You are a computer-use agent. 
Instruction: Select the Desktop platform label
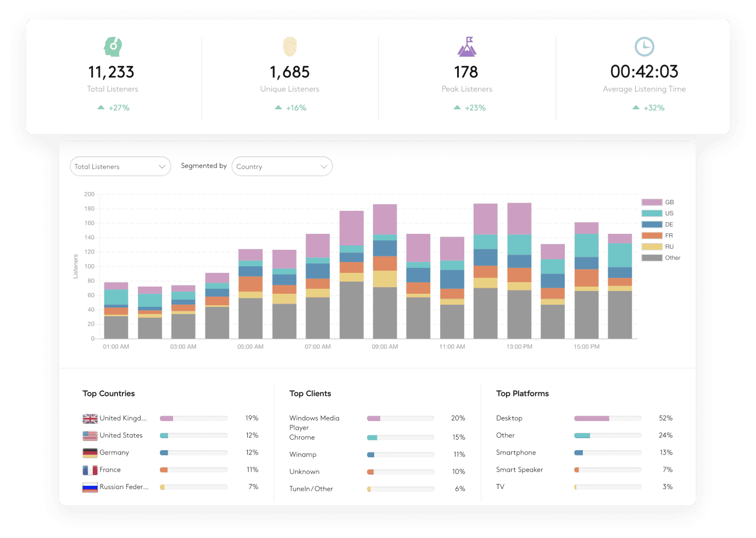(509, 418)
